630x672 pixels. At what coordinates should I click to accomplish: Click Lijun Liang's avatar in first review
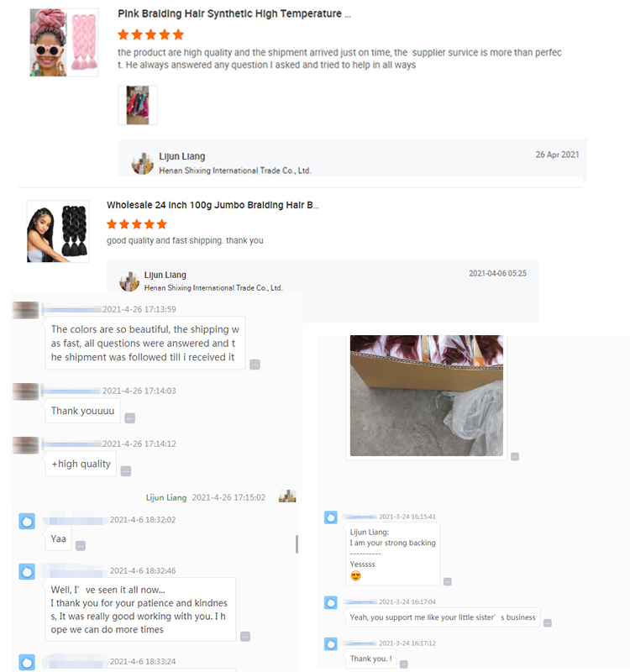[x=142, y=164]
